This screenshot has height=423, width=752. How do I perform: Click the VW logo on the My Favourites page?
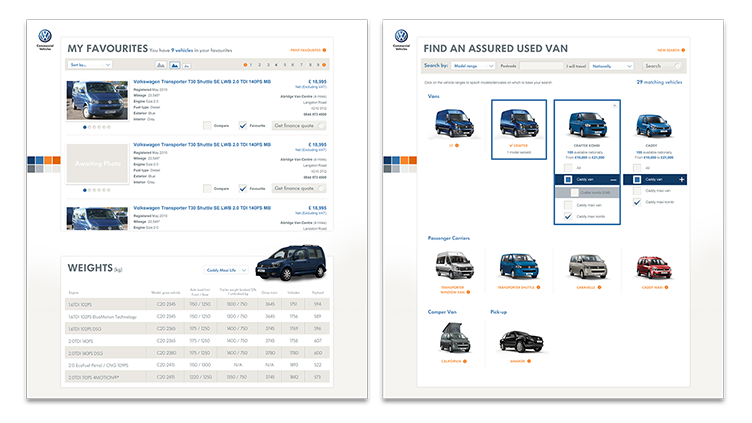point(45,36)
